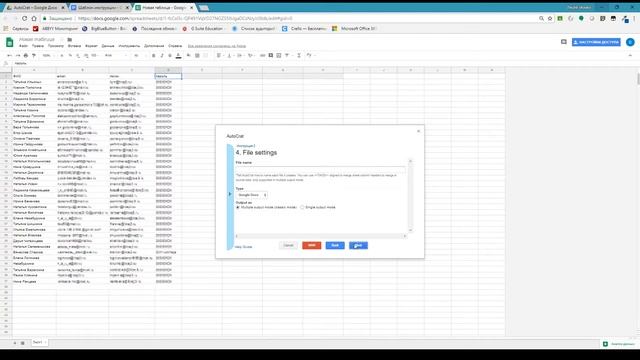Open the text color picker
Image resolution: width=640 pixels, height=360 pixels.
(178, 56)
